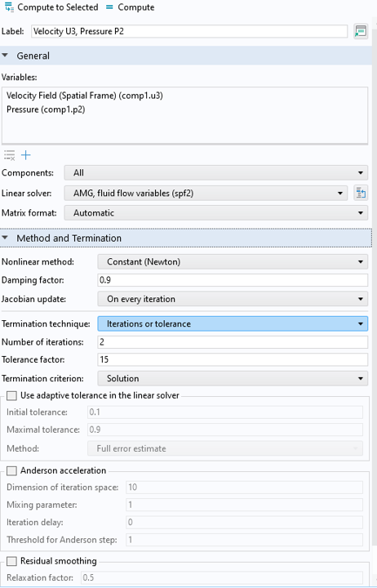Click the Compute equals icon

(109, 7)
